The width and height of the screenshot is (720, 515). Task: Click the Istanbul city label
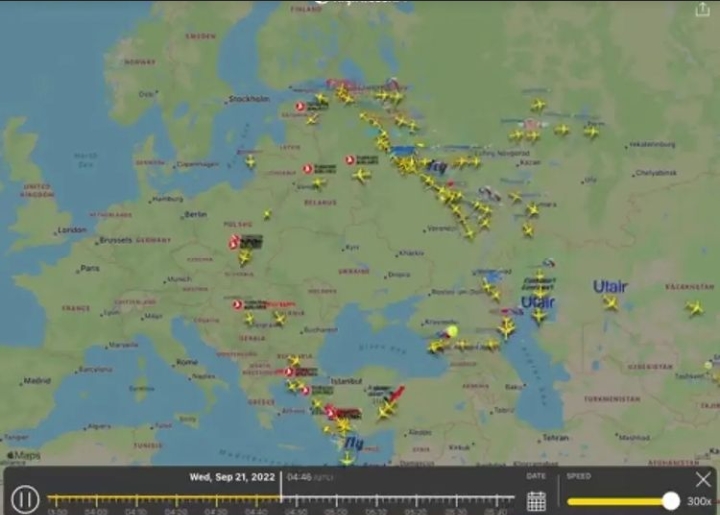tap(346, 382)
